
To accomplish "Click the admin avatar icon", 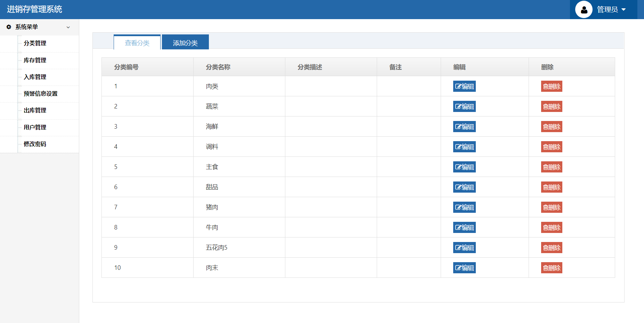I will point(584,9).
